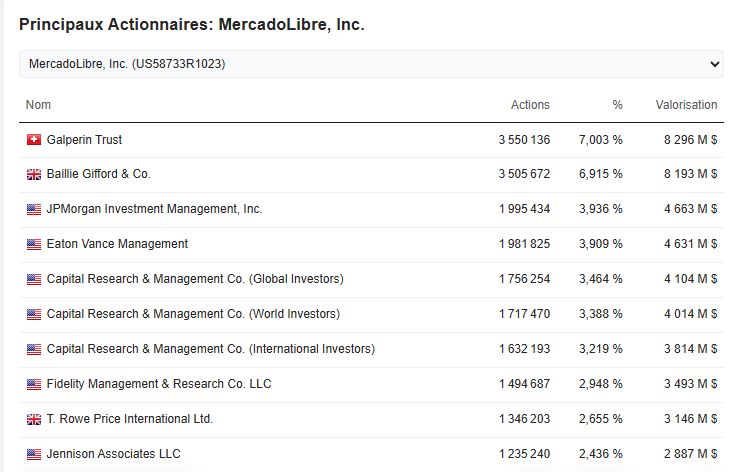
Task: Select share count 1 235 240
Action: point(524,454)
